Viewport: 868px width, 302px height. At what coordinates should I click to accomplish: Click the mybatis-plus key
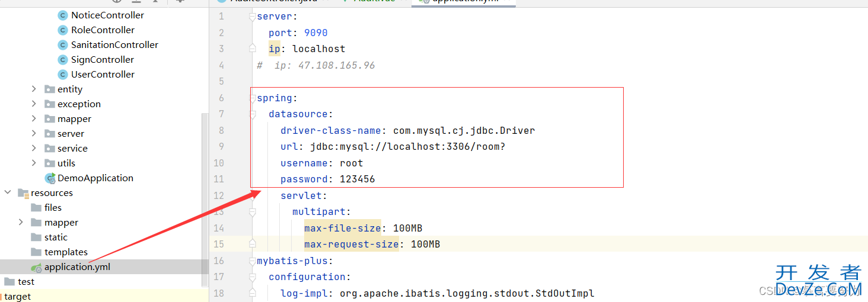tap(292, 261)
